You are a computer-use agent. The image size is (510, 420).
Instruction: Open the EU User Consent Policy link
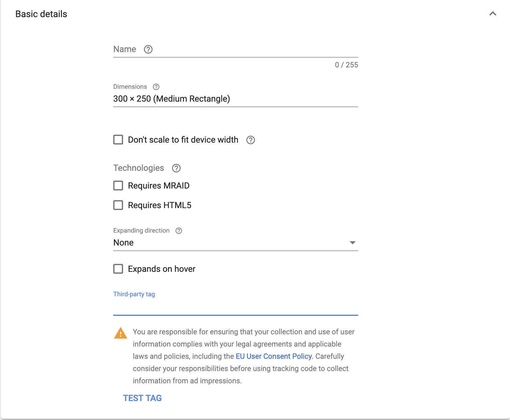[x=274, y=356]
